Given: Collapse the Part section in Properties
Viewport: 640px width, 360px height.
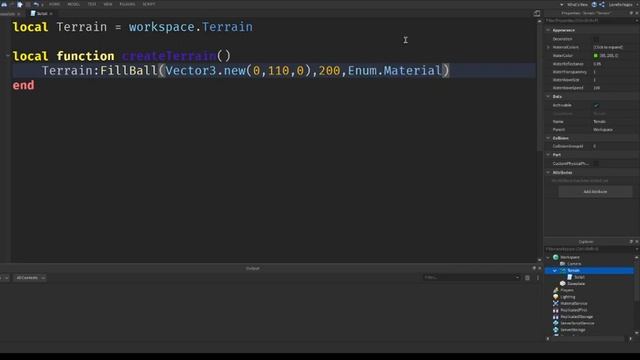Looking at the screenshot, I should click(548, 155).
